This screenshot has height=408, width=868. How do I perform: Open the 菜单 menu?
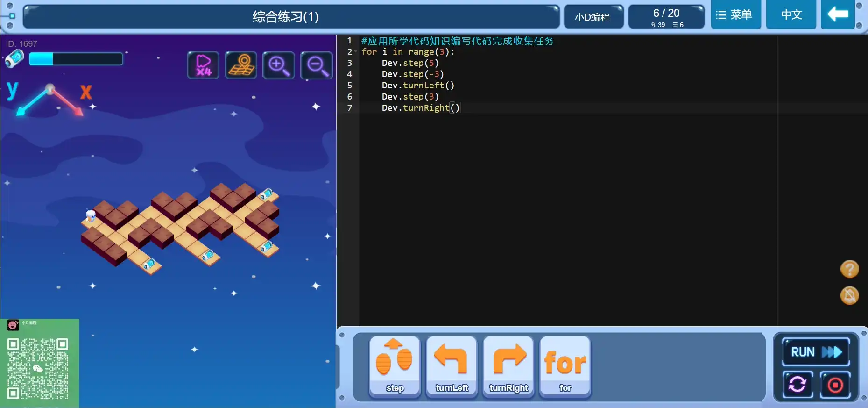click(x=735, y=15)
